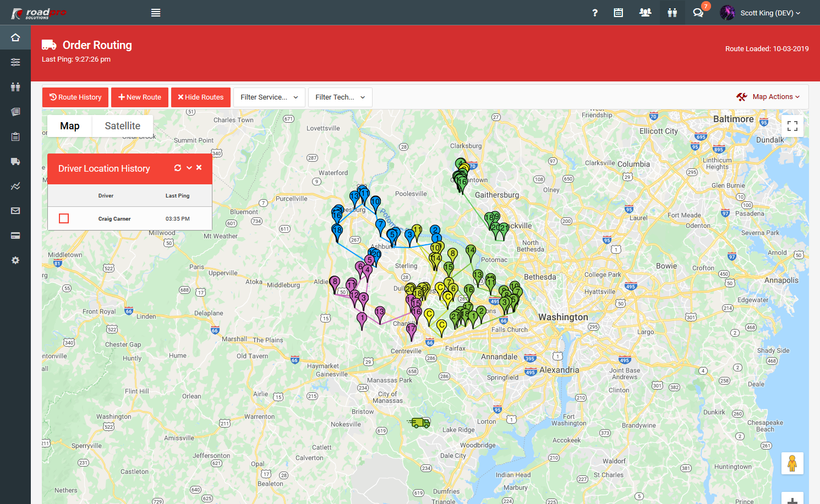Open the technicians people icon in top bar
820x504 pixels.
click(673, 13)
